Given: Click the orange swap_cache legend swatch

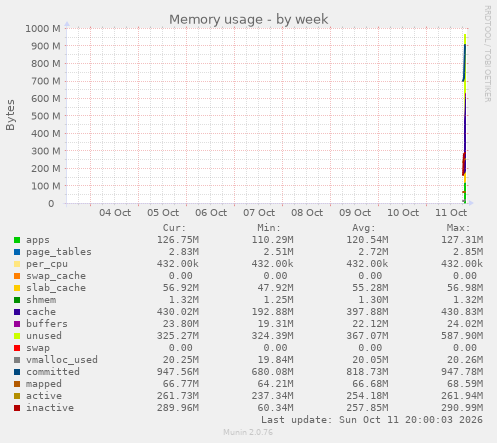Looking at the screenshot, I should 17,276.
